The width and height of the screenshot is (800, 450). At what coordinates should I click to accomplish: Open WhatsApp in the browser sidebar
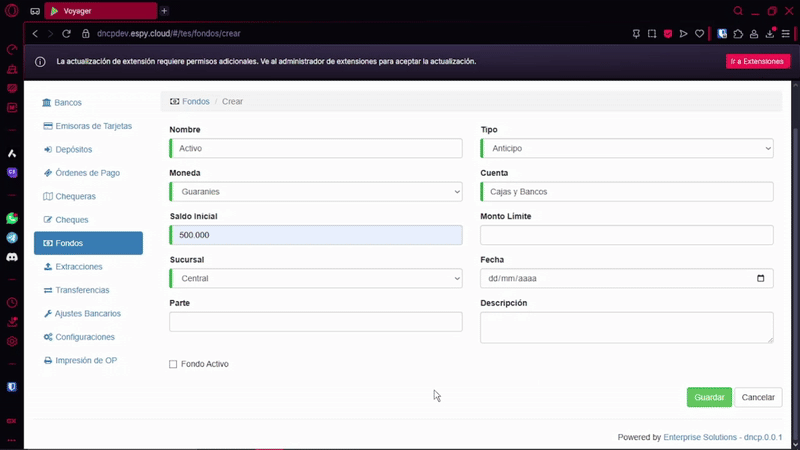[x=12, y=218]
